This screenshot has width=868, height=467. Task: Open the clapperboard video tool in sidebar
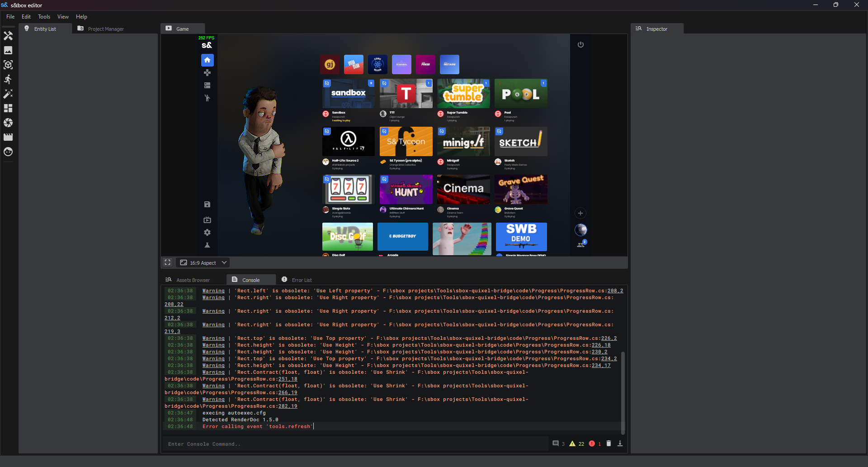pyautogui.click(x=8, y=137)
